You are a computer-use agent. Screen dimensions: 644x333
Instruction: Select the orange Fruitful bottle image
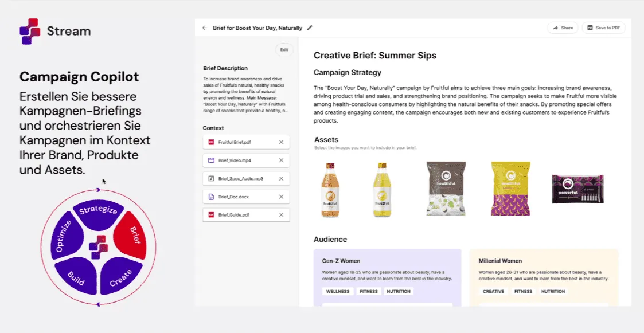[330, 190]
